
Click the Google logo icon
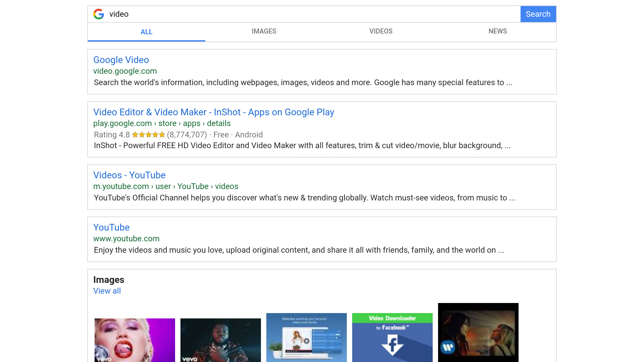tap(99, 14)
